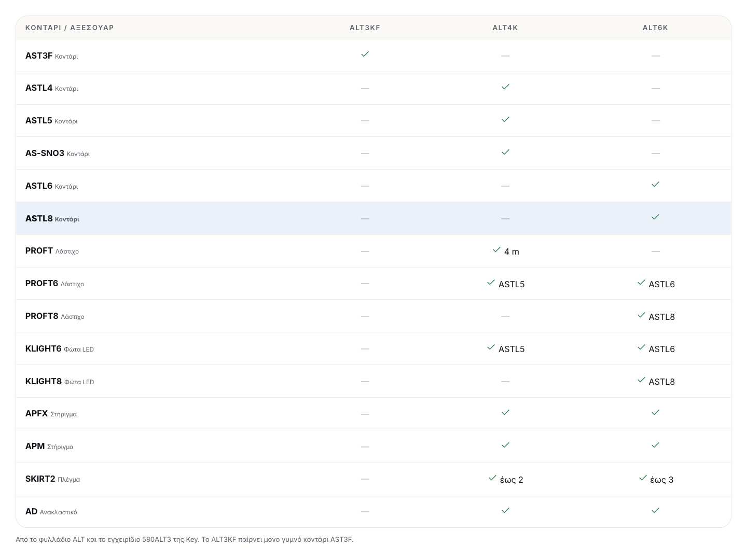This screenshot has width=747, height=560.
Task: Click the AS-SNO3 checkmark under ALT4K
Action: point(506,152)
